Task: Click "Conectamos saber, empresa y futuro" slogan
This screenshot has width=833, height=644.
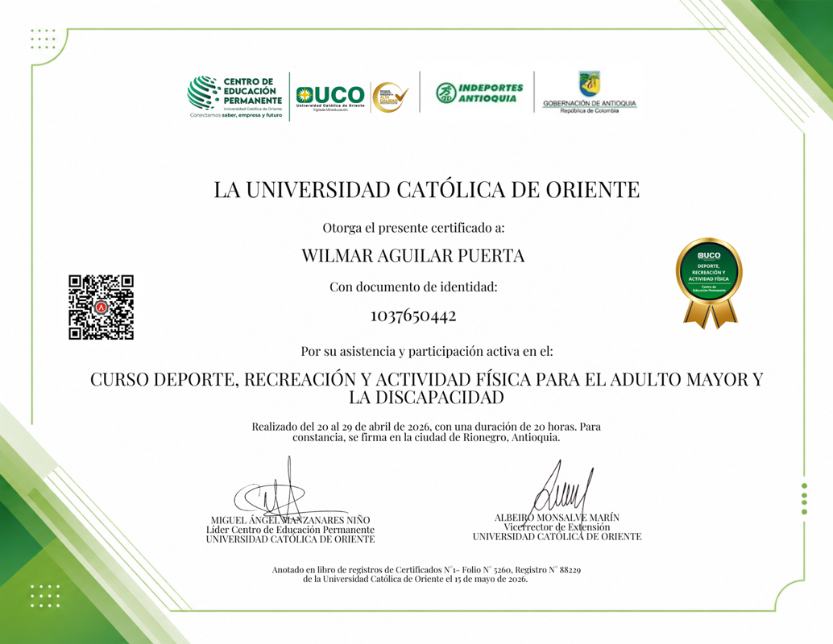Action: click(236, 115)
